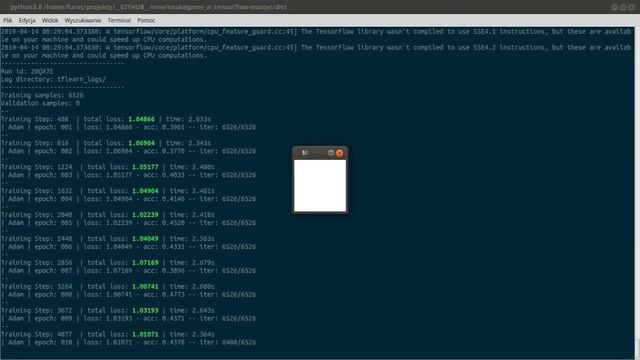Click the green loss value 1.02239

click(145, 215)
